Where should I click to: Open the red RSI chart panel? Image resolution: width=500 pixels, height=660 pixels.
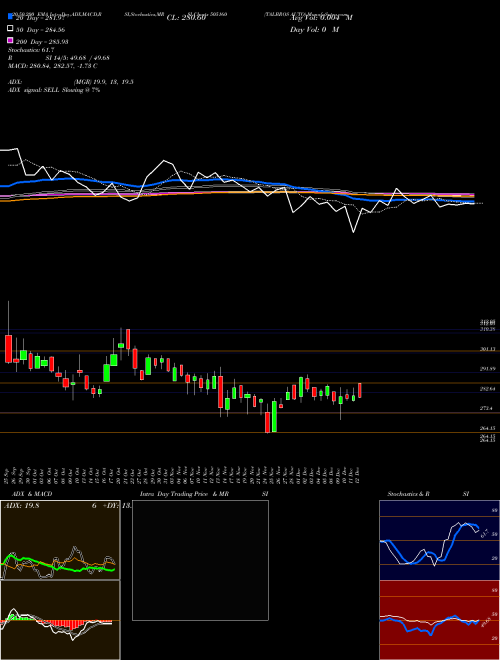[439, 620]
